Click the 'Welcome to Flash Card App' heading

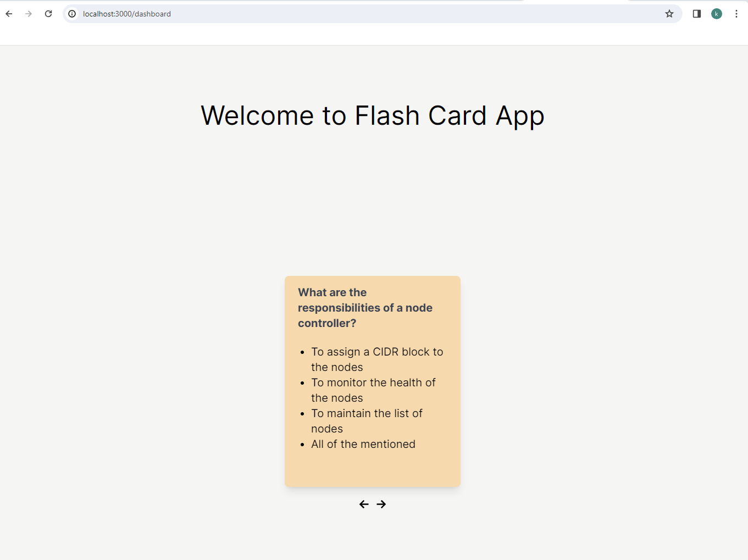click(373, 115)
